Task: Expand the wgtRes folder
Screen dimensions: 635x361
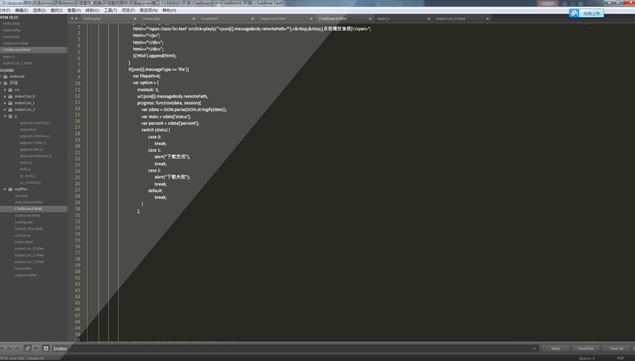Action: [5, 189]
